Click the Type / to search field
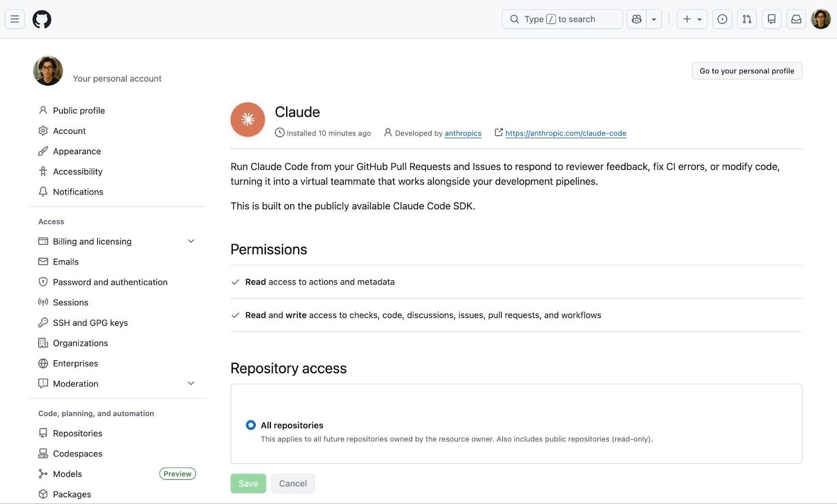 tap(562, 19)
